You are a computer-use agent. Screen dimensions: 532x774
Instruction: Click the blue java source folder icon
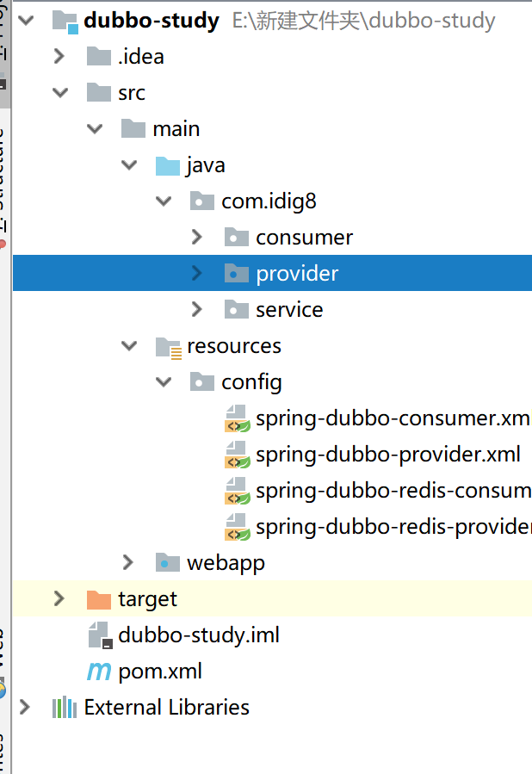coord(168,165)
